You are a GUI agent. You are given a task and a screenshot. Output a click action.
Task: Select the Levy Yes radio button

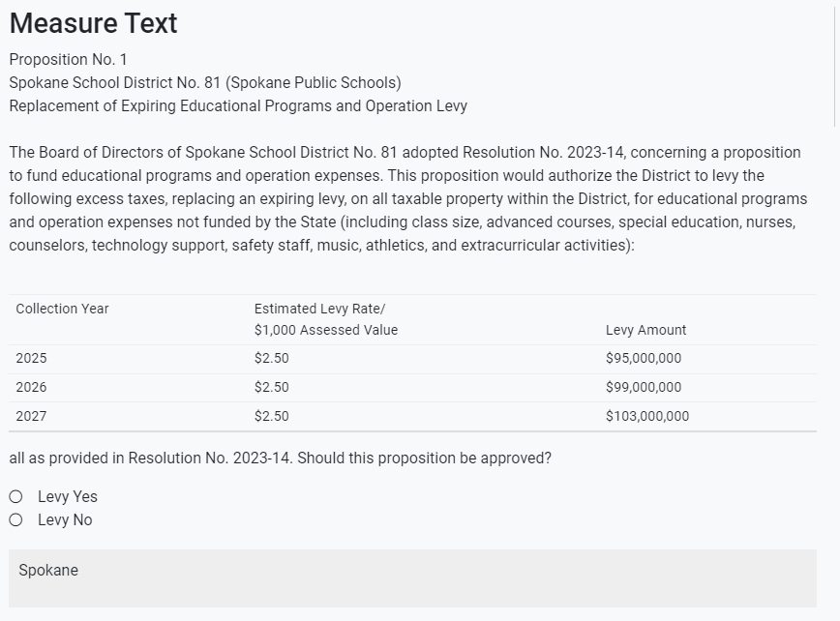(x=15, y=495)
